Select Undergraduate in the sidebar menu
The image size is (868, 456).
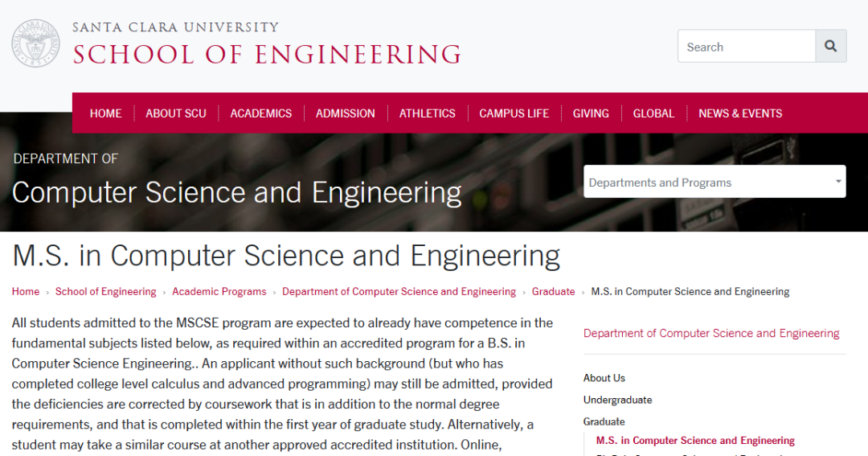[618, 400]
